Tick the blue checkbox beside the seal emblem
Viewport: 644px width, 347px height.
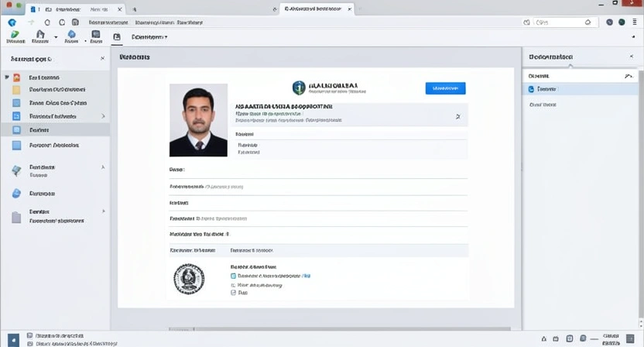coord(233,275)
